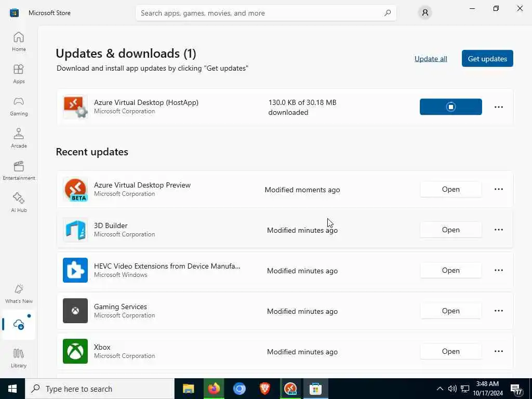The width and height of the screenshot is (532, 399).
Task: Click the Gaming Services title text
Action: (121, 307)
